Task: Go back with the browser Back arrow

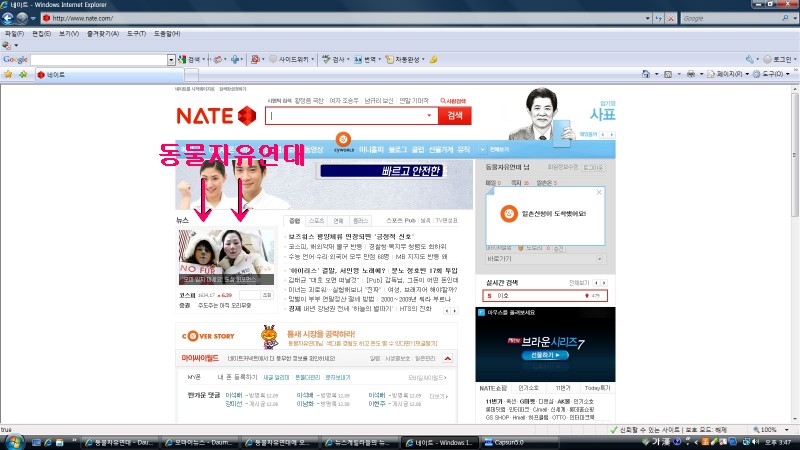Action: point(8,18)
